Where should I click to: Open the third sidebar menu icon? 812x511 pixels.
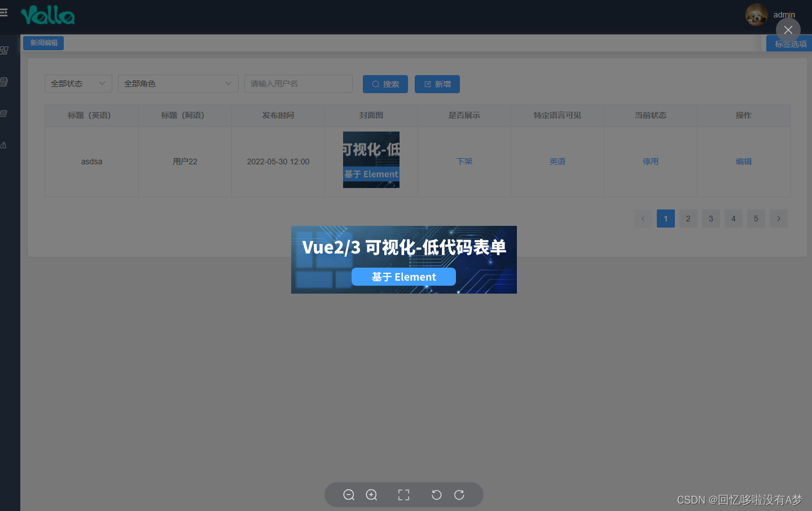(x=4, y=113)
